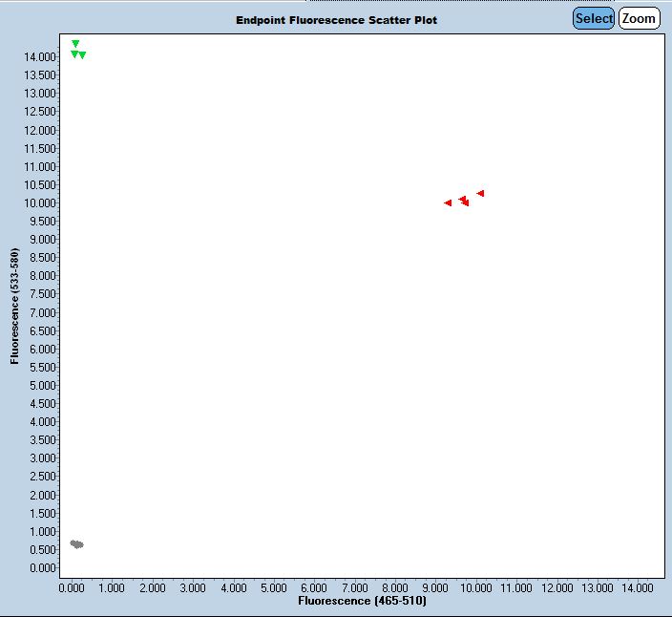Click the x-axis label Fluorescence (465-510)
Viewport: 672px width, 617px height.
tap(362, 602)
